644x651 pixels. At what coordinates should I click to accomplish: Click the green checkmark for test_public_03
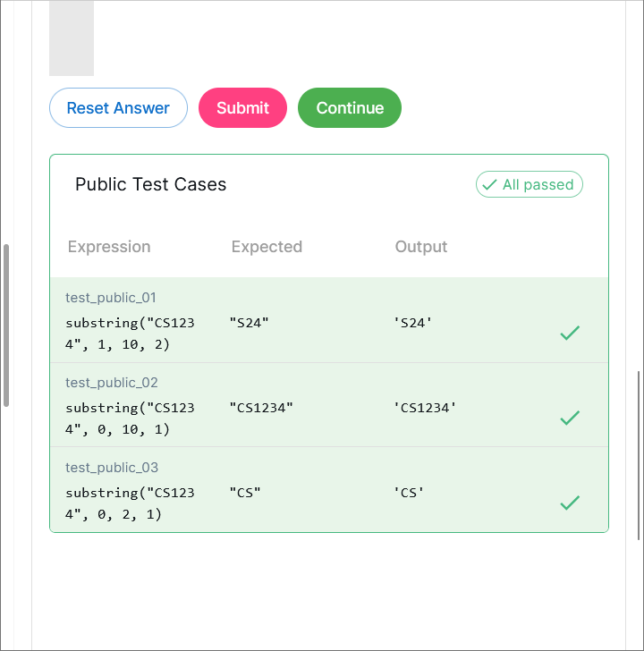(x=570, y=503)
